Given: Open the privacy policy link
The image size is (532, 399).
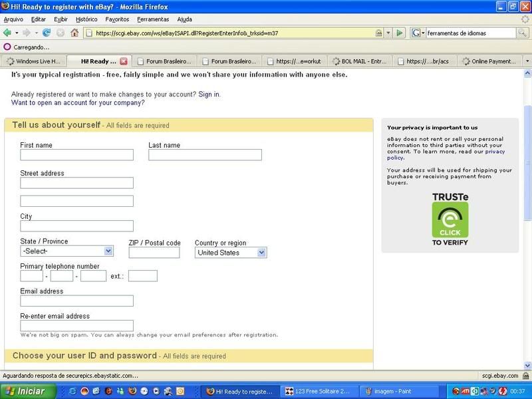Looking at the screenshot, I should tap(495, 152).
